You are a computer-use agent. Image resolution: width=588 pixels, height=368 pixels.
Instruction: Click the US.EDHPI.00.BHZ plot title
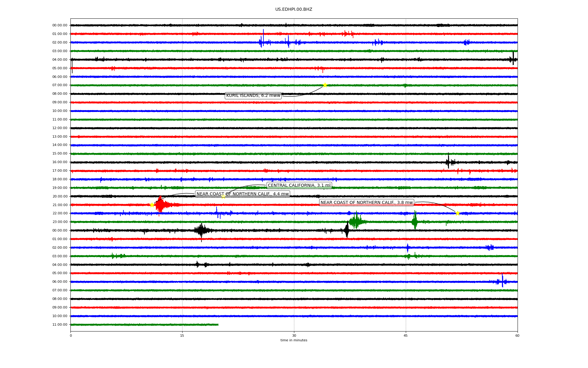tap(294, 10)
